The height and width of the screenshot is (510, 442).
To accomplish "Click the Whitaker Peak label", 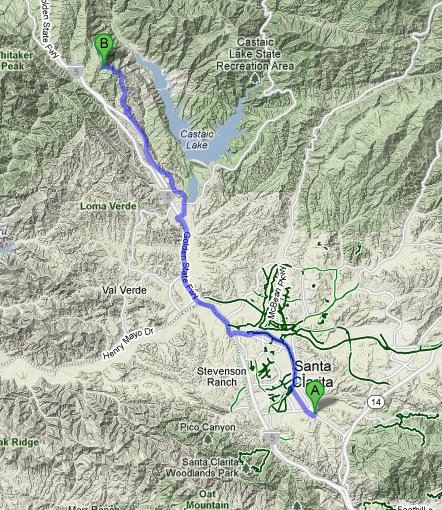I will [x=17, y=60].
